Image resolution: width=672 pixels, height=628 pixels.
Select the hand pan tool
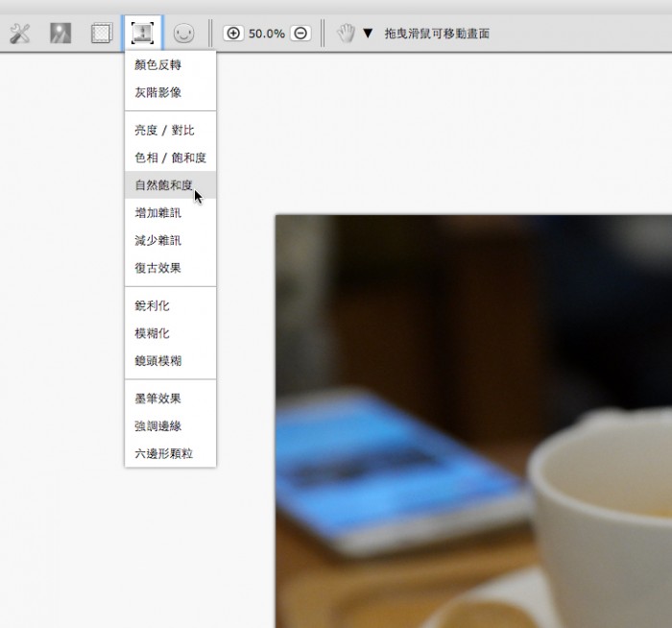tap(346, 34)
